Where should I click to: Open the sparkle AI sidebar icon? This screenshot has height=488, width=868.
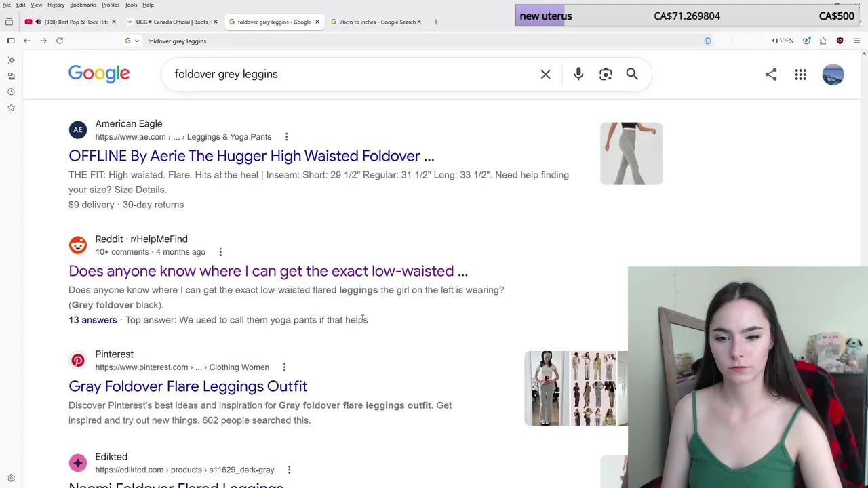pyautogui.click(x=11, y=60)
